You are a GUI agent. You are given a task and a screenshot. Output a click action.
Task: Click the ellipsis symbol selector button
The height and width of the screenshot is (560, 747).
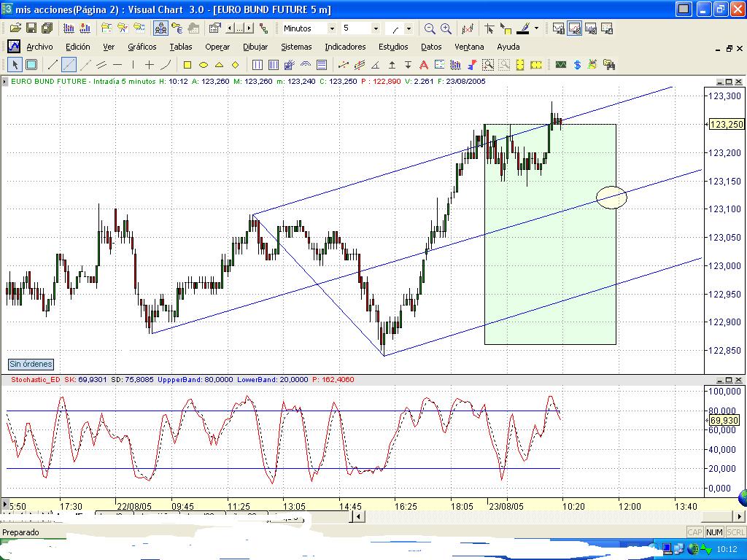coord(239,28)
